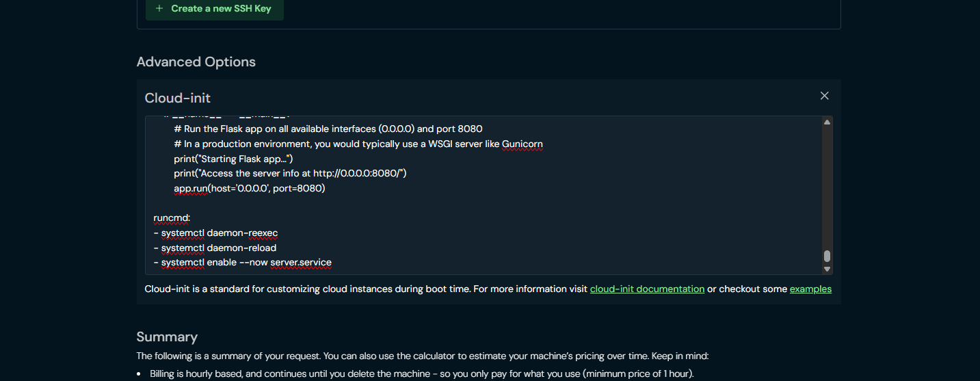Screen dimensions: 980x381
Task: Close the Cloud-init panel with the X
Action: click(x=824, y=96)
